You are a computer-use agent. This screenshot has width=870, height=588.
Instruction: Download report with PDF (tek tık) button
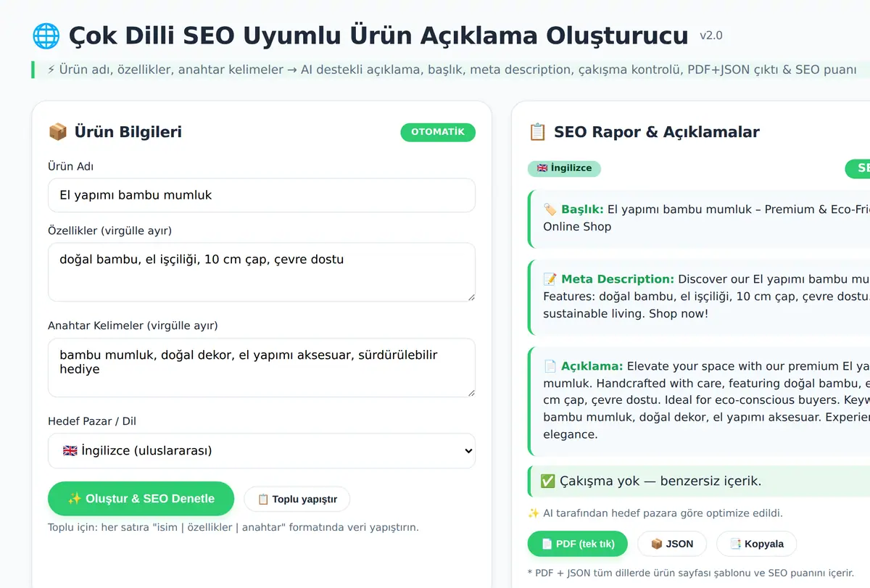point(578,544)
